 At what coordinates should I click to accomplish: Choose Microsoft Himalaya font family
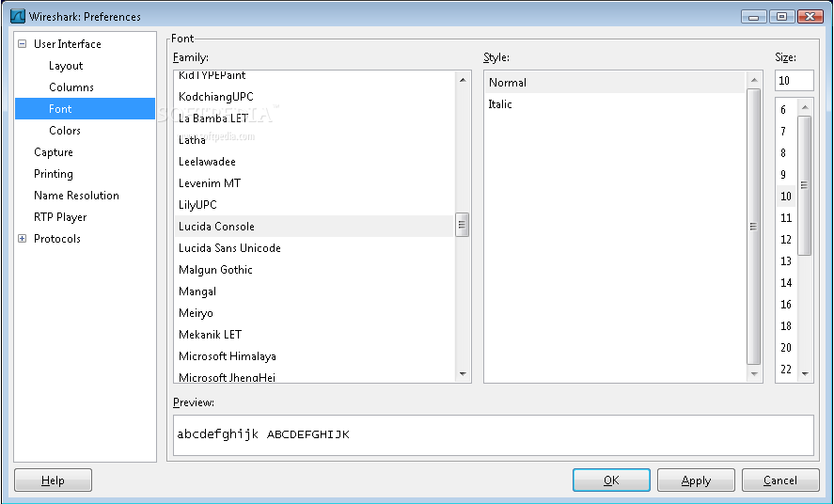(314, 356)
